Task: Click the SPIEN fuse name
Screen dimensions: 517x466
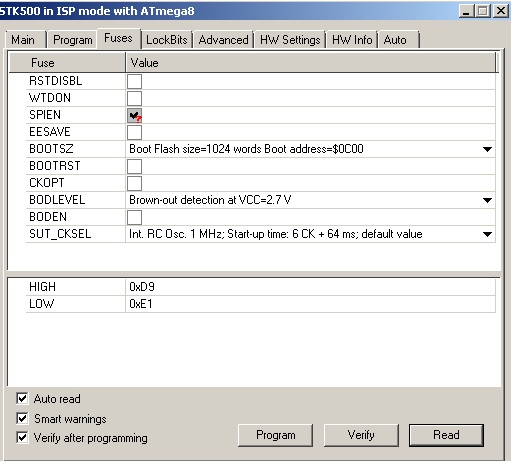Action: click(45, 115)
